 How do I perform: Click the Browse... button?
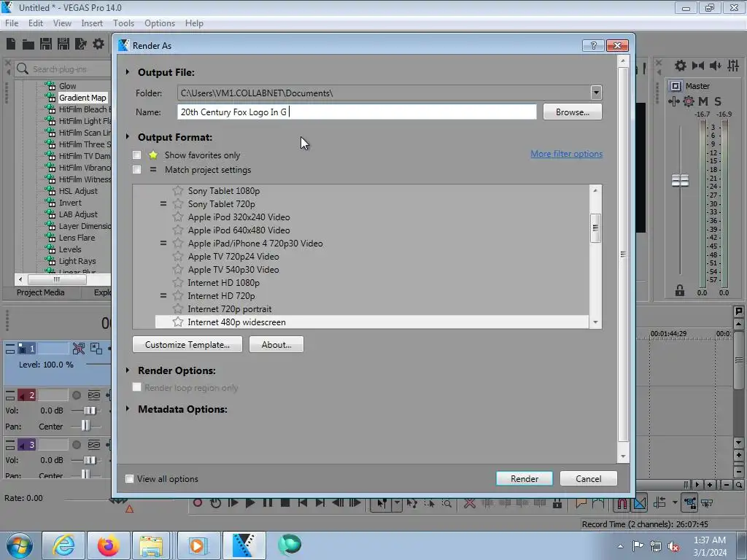[572, 112]
